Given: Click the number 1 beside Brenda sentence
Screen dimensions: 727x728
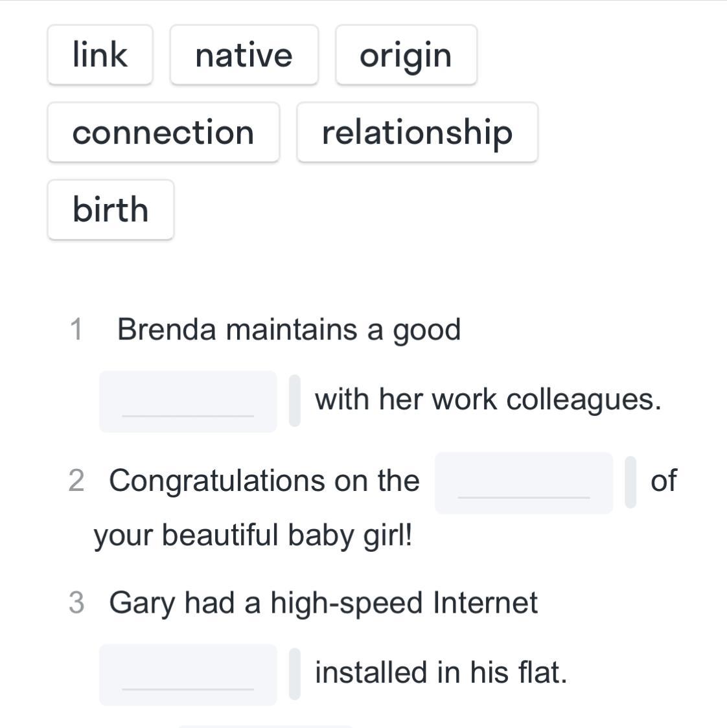Looking at the screenshot, I should coord(76,329).
